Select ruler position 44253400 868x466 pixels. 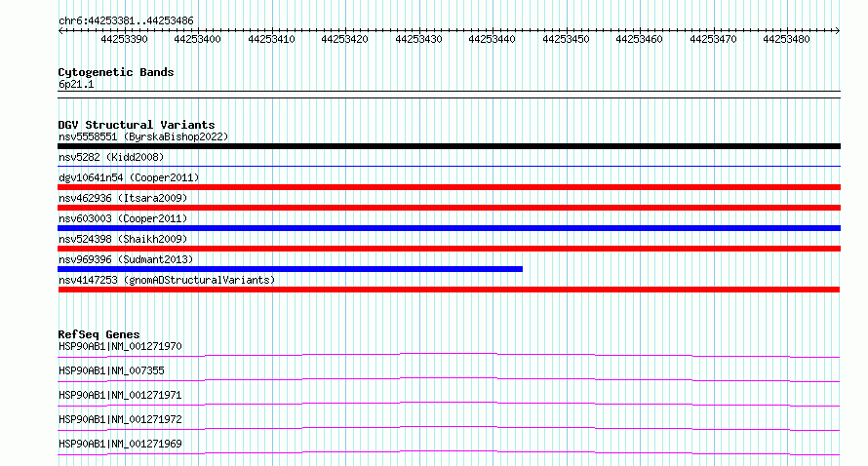(x=197, y=39)
